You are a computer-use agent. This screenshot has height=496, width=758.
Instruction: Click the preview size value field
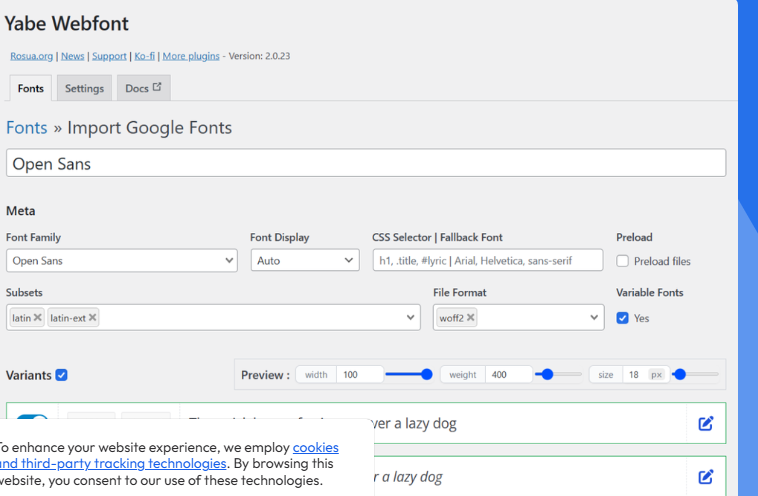[x=634, y=375]
